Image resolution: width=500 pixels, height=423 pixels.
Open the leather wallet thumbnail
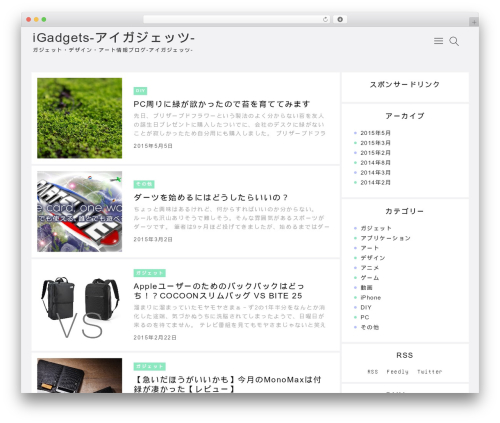pyautogui.click(x=80, y=375)
